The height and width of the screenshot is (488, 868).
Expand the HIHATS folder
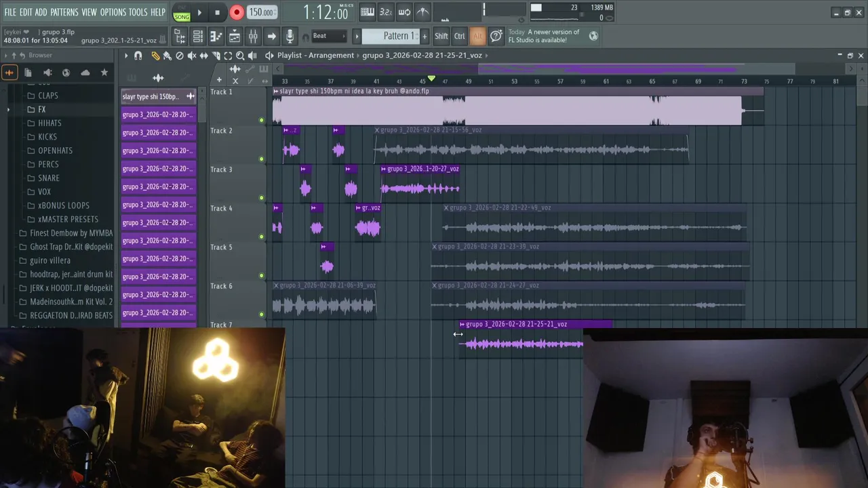coord(50,123)
